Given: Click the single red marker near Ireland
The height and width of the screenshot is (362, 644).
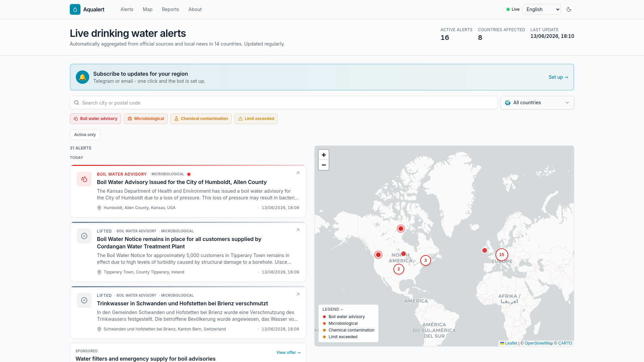Looking at the screenshot, I should (x=485, y=250).
